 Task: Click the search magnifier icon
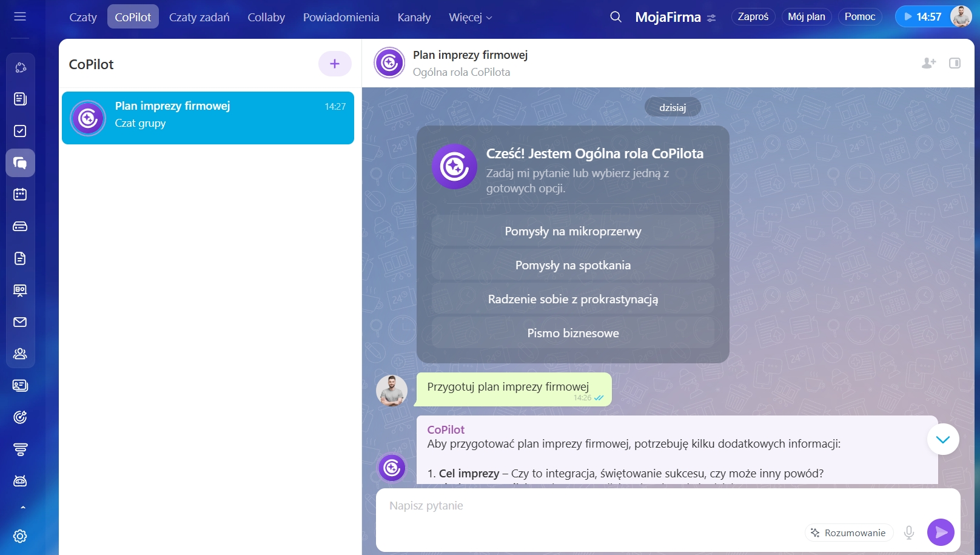pos(616,17)
